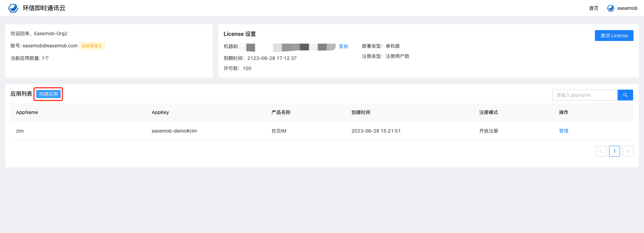Click the easemob-demo#zim AppKey cell
The width and height of the screenshot is (644, 233).
coord(174,131)
